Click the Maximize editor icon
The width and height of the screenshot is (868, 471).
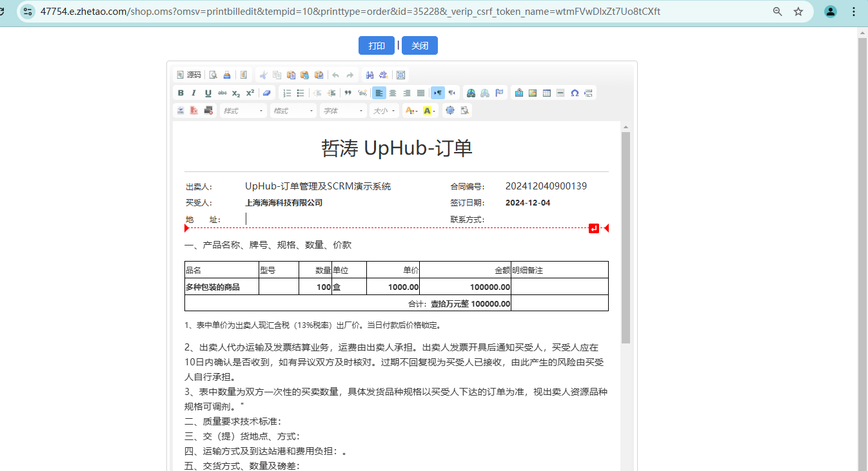click(450, 111)
